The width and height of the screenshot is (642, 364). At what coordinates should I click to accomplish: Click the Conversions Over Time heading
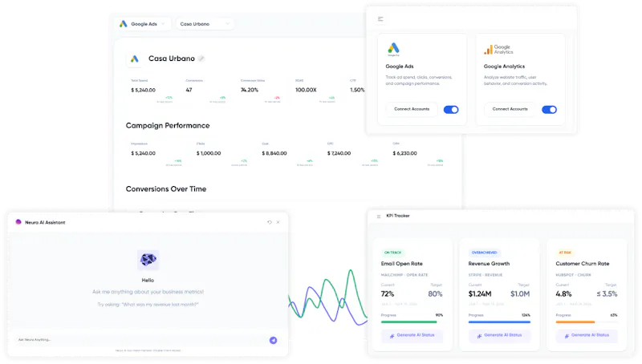point(166,189)
